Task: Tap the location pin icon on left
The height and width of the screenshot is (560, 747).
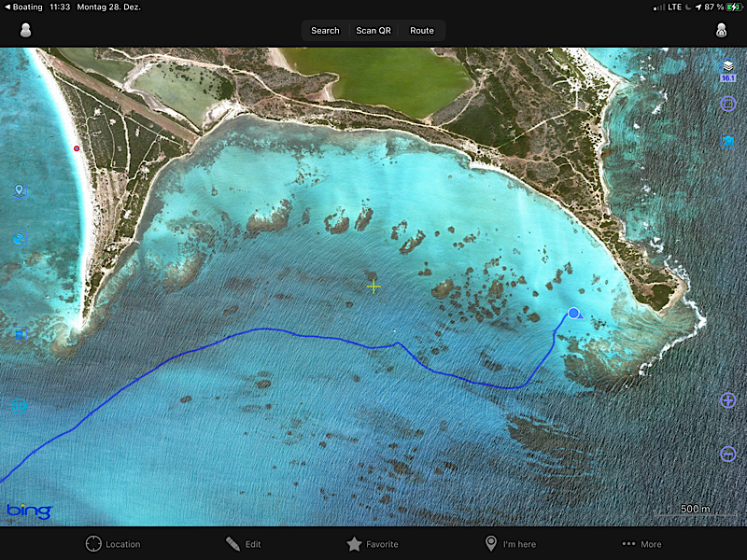Action: [x=19, y=190]
